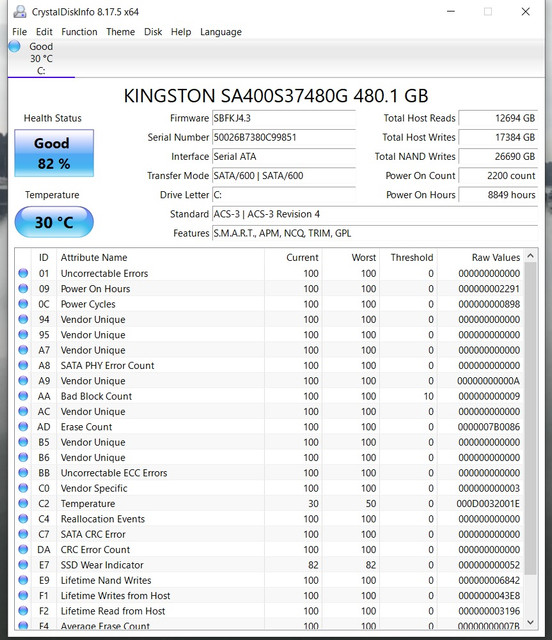Open the Disk menu
Screen dimensions: 552x640
(153, 32)
